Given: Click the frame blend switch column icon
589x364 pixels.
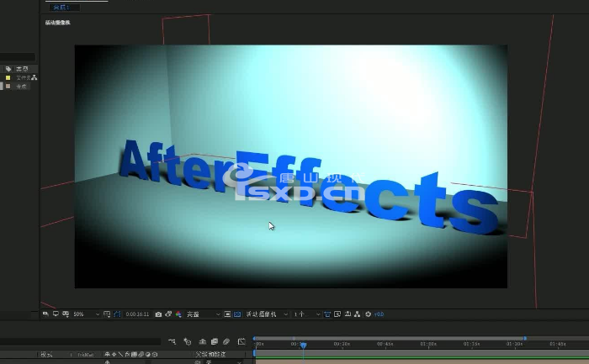Looking at the screenshot, I should pos(134,354).
